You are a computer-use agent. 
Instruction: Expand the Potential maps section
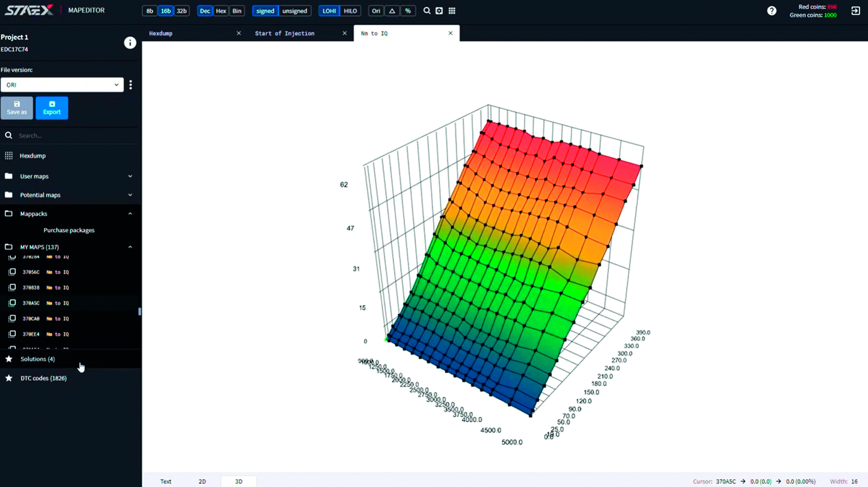coord(130,195)
